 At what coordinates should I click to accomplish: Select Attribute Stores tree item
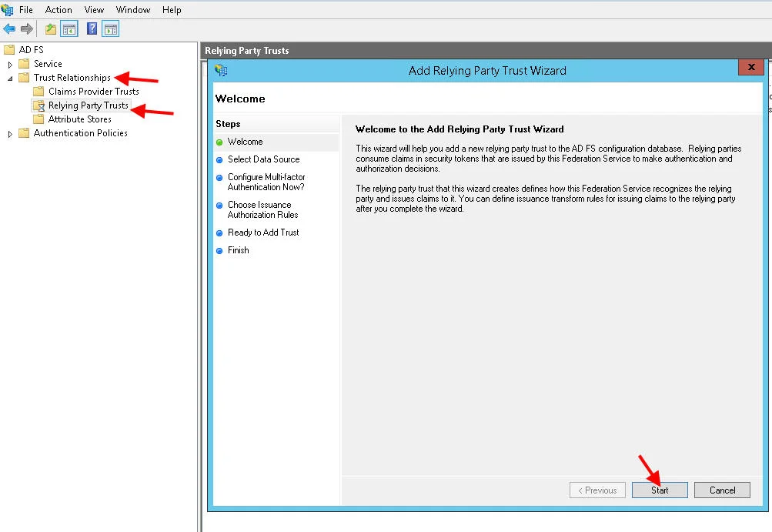pyautogui.click(x=80, y=119)
